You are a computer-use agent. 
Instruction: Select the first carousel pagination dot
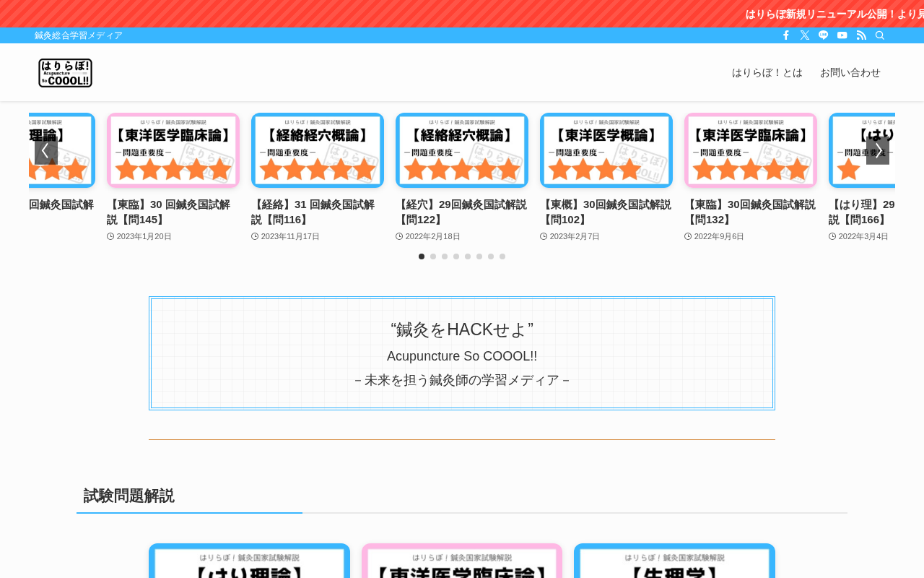click(422, 256)
